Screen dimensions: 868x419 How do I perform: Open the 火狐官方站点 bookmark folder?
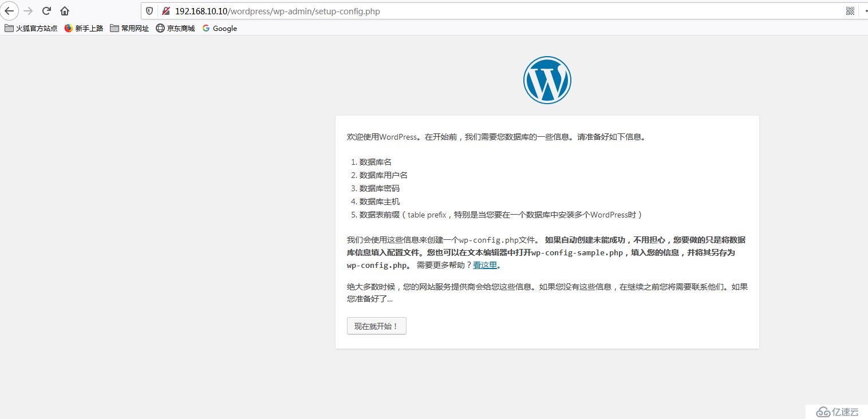(31, 28)
